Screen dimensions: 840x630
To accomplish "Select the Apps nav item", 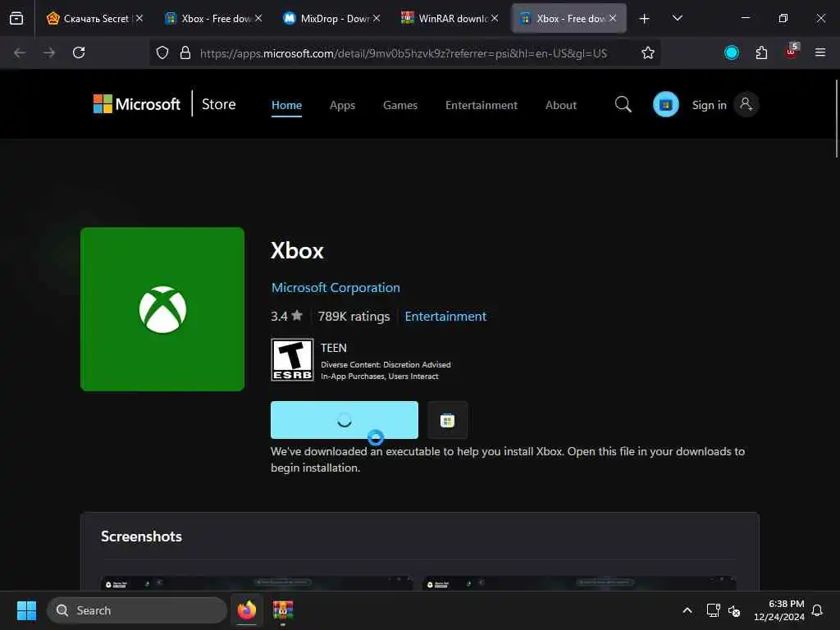I will point(342,105).
